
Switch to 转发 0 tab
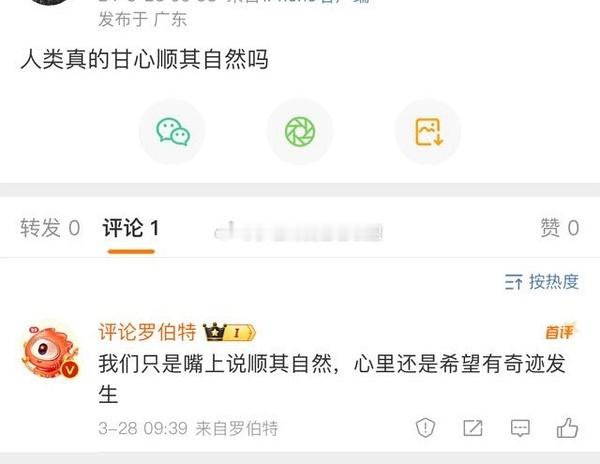click(x=50, y=228)
